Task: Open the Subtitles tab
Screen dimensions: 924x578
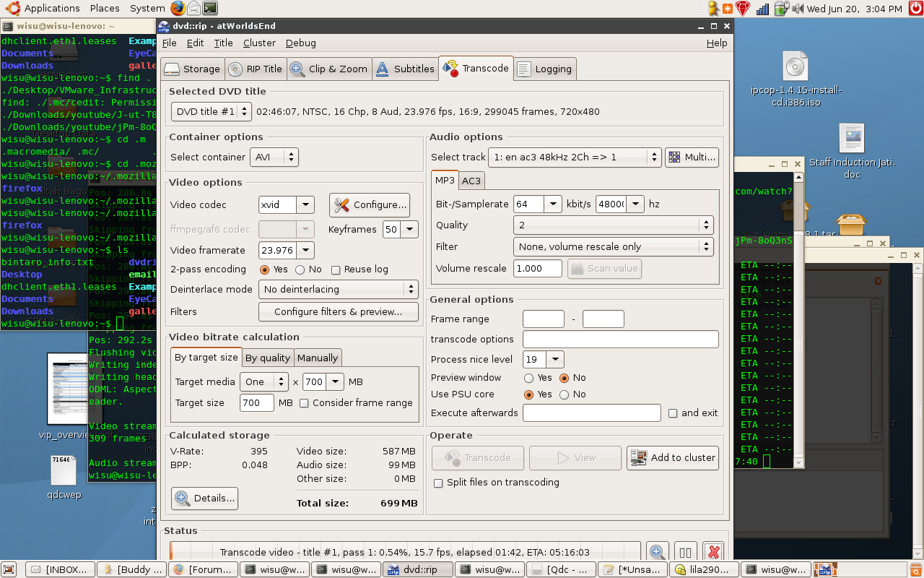Action: [405, 69]
